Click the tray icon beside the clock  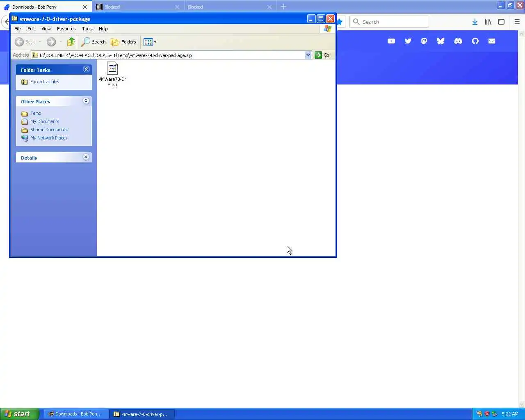tap(494, 414)
